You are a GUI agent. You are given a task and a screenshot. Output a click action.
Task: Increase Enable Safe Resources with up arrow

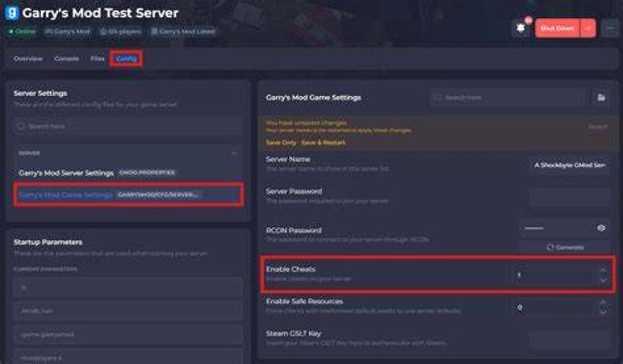(x=603, y=303)
